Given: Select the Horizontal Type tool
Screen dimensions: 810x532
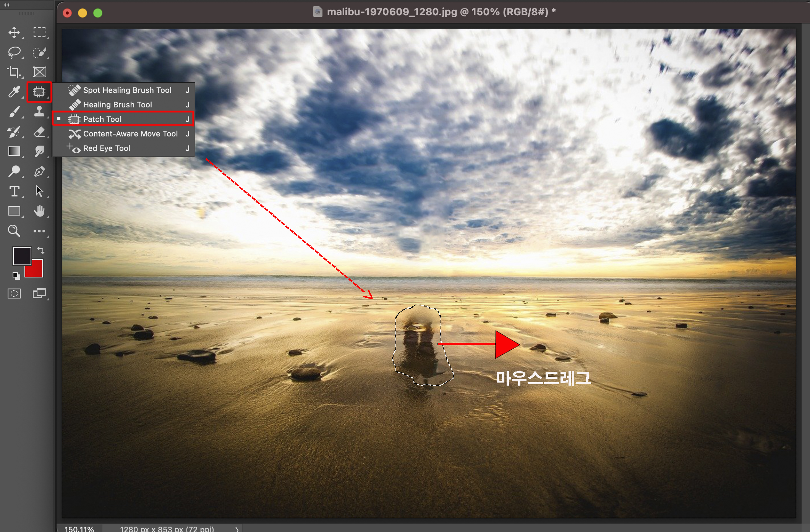Looking at the screenshot, I should click(x=14, y=191).
